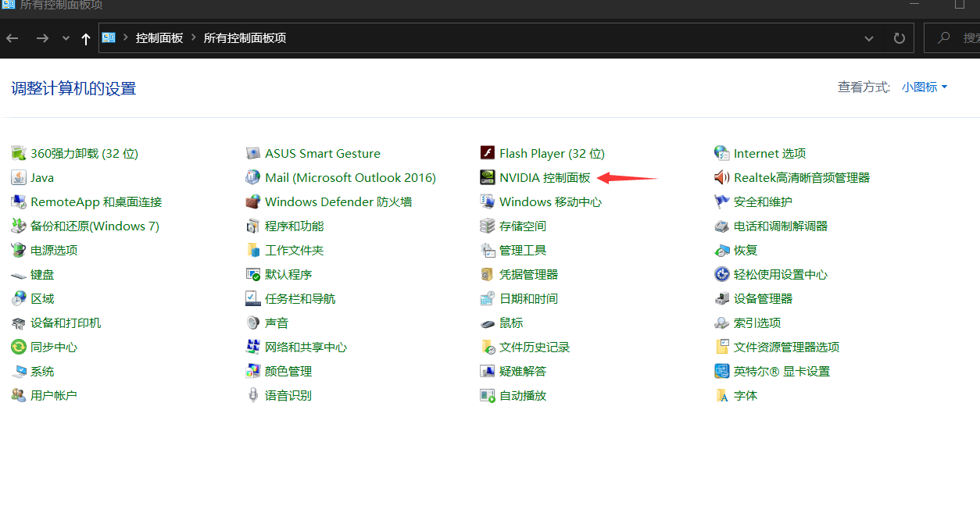
Task: Open the 电话和调制解调器 link
Action: [780, 226]
